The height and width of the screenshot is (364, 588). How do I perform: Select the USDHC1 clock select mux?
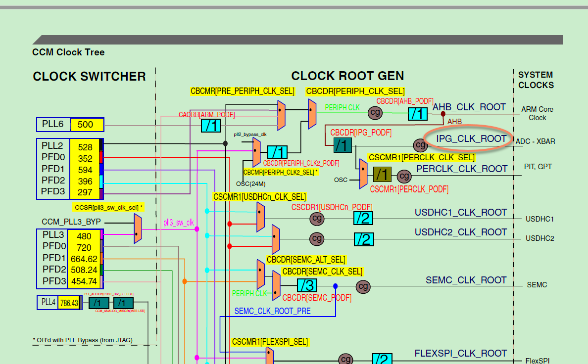(261, 217)
